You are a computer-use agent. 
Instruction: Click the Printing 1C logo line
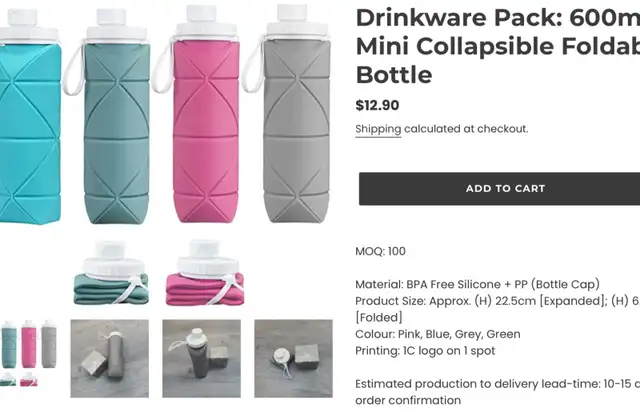click(425, 351)
